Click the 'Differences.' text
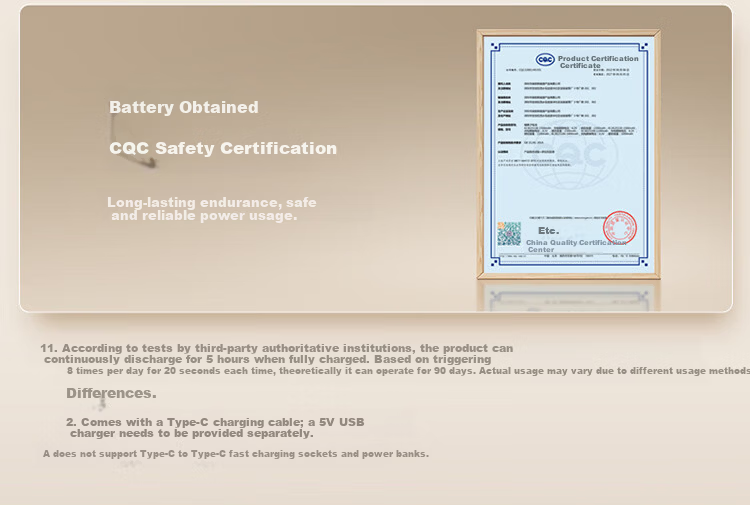This screenshot has height=505, width=750. [111, 393]
